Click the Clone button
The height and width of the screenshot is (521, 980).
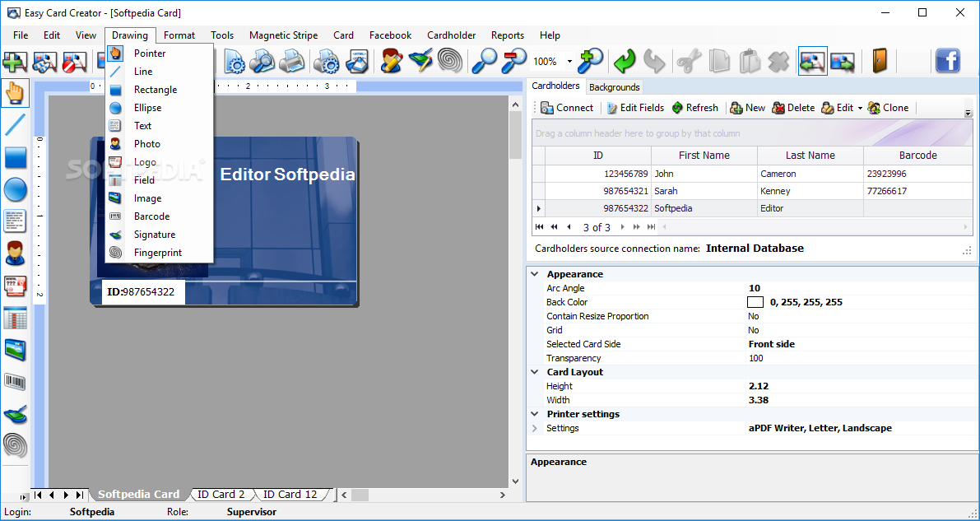click(888, 108)
